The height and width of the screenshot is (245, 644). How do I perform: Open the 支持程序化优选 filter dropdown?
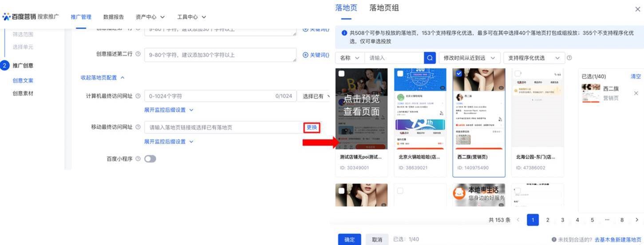click(533, 58)
